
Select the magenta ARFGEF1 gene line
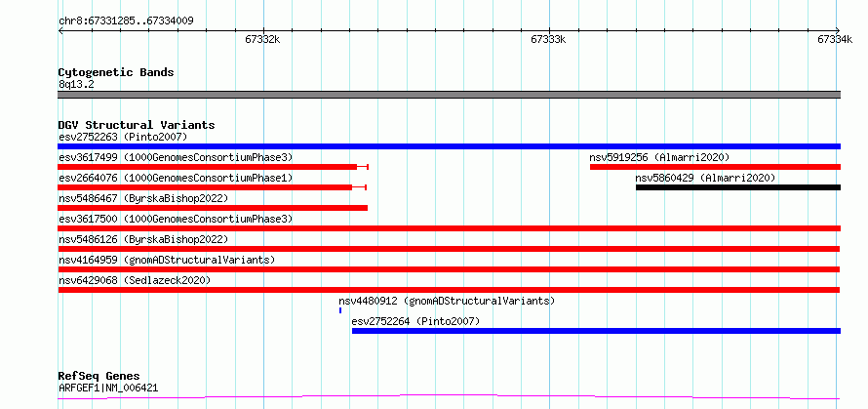[449, 396]
